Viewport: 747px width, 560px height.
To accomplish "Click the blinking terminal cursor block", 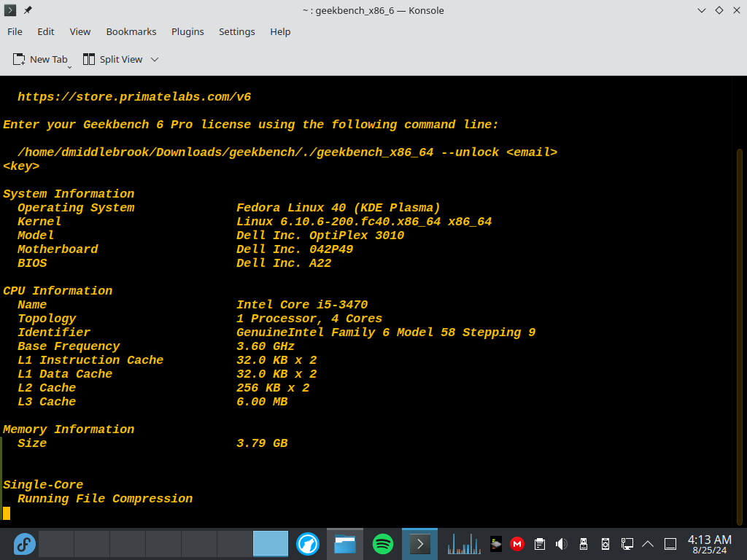I will tap(6, 513).
